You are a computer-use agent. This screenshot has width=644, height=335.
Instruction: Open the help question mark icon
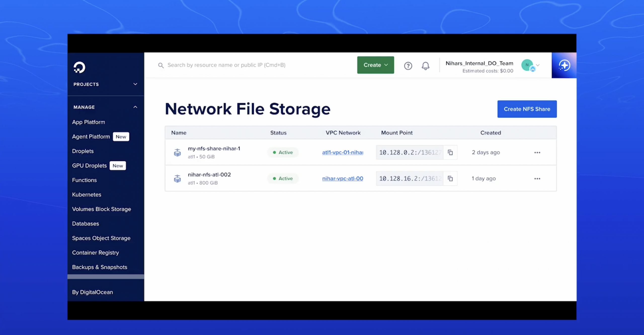[408, 66]
